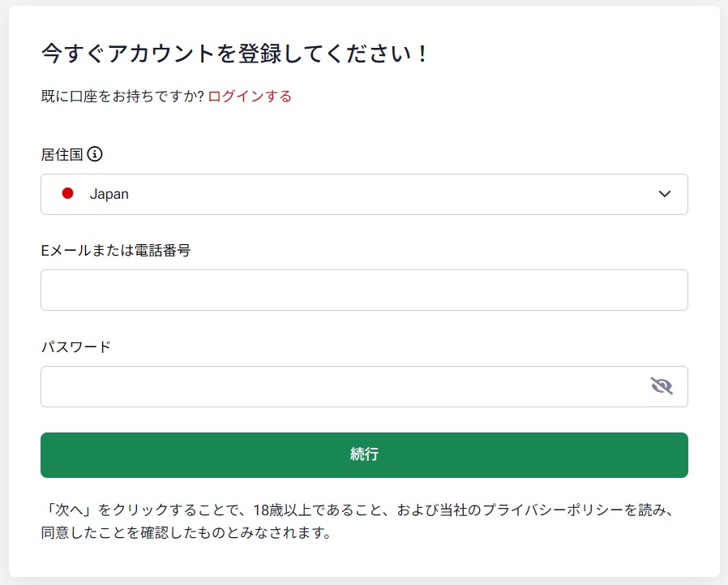Click the Eメールまたは電話番号 label text

(x=115, y=251)
